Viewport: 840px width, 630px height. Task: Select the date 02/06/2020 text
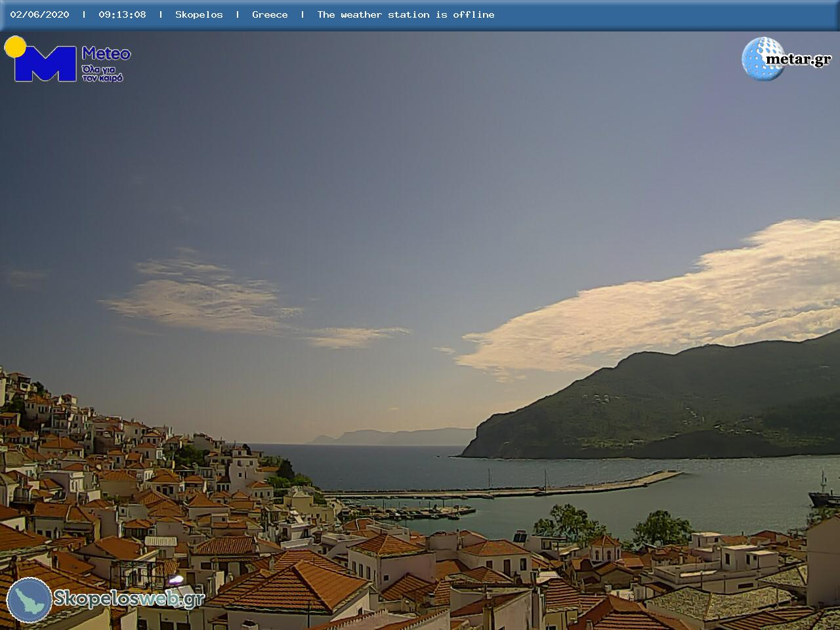pyautogui.click(x=39, y=14)
